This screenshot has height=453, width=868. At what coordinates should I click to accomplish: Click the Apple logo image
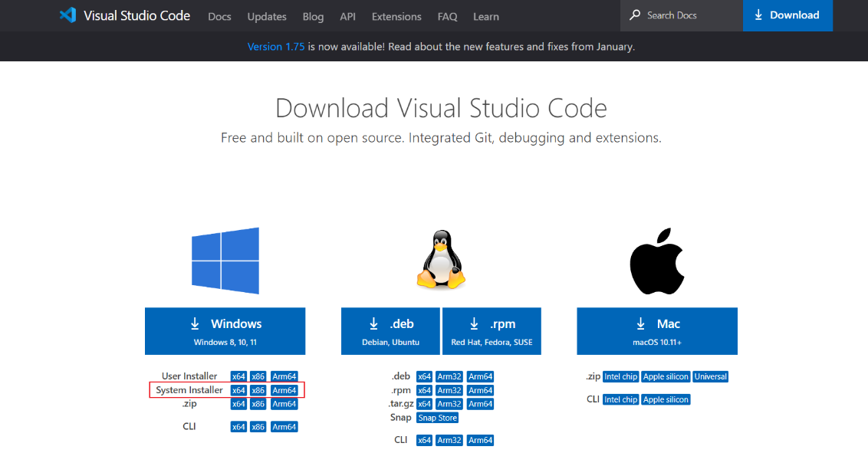coord(657,261)
